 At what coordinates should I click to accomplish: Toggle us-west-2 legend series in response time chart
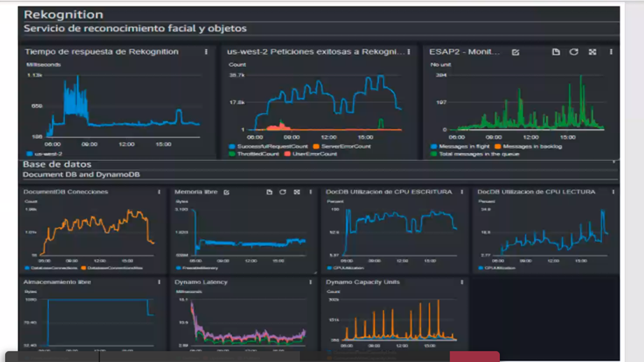(x=44, y=154)
